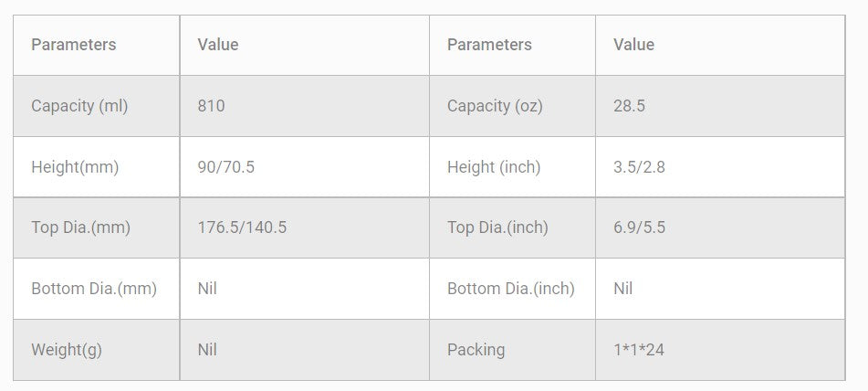Click the Packing parameter label

click(476, 350)
